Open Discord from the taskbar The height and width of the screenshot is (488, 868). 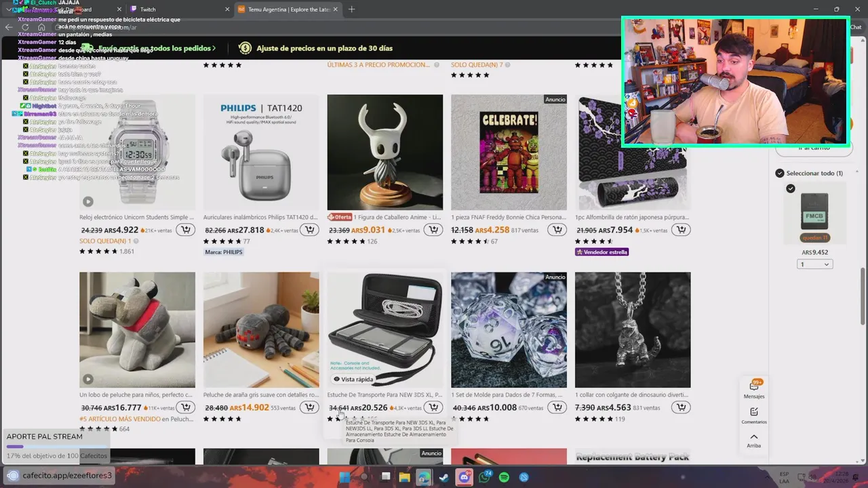pyautogui.click(x=465, y=477)
